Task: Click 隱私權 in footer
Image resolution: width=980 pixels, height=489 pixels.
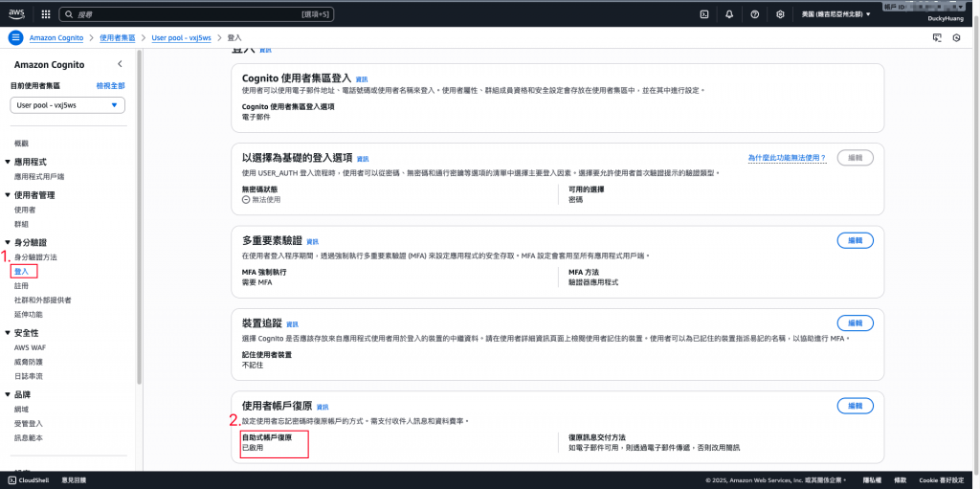Action: point(873,480)
